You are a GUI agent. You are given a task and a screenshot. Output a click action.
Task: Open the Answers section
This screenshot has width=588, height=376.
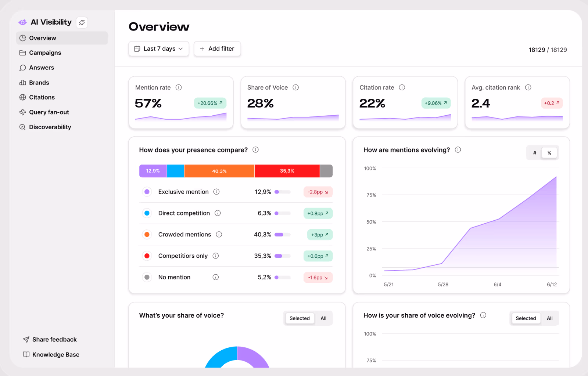click(x=62, y=68)
